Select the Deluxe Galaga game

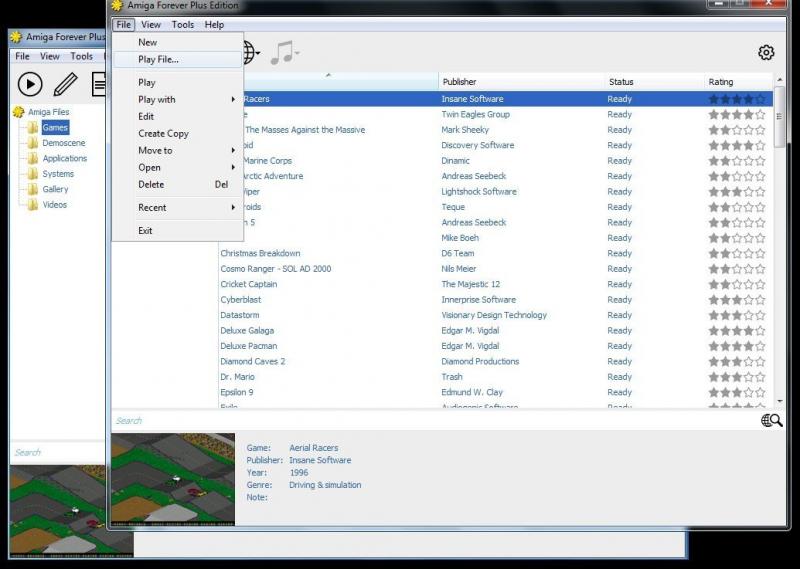(495, 331)
